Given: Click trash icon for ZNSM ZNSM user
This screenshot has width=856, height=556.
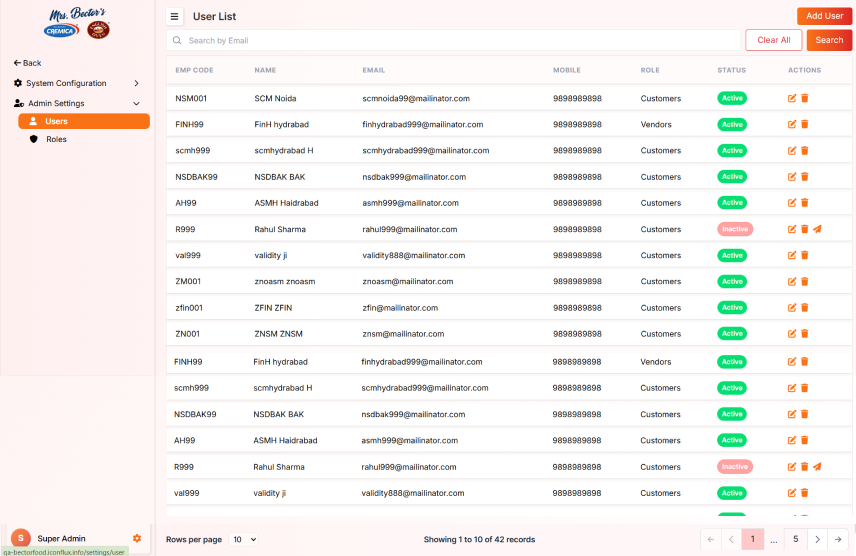Looking at the screenshot, I should pyautogui.click(x=804, y=334).
